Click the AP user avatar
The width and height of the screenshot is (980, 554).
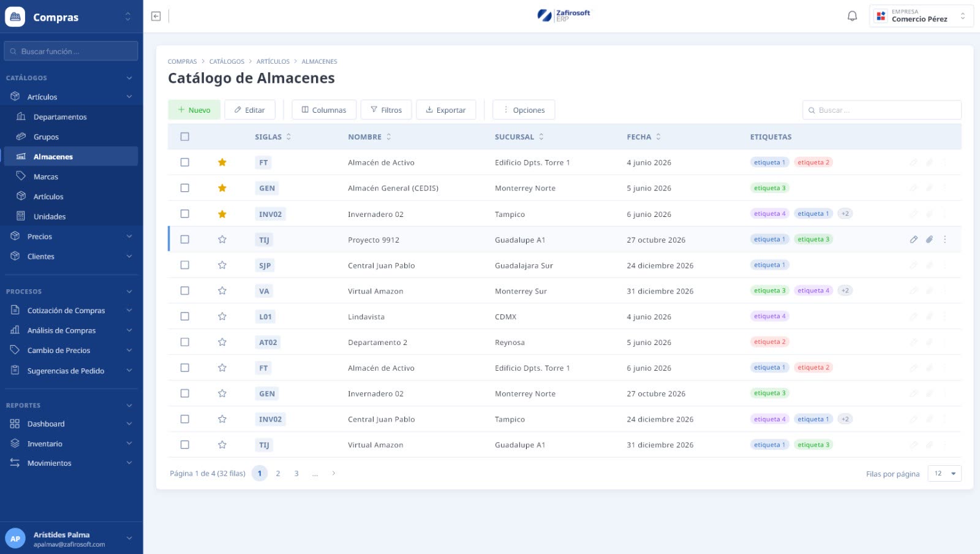click(x=15, y=539)
